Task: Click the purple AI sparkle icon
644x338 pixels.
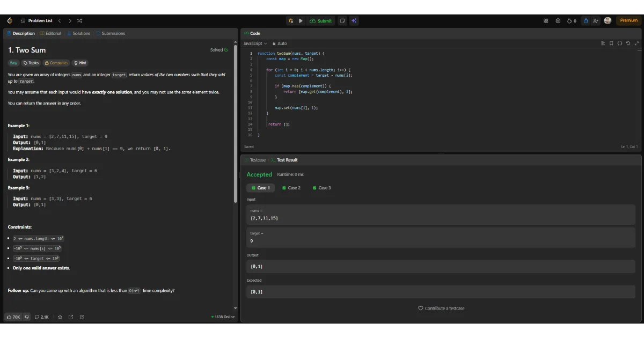Action: pyautogui.click(x=354, y=21)
